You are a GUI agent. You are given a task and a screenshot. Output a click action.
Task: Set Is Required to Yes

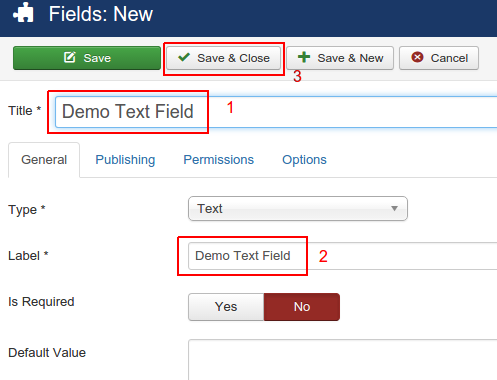point(226,307)
